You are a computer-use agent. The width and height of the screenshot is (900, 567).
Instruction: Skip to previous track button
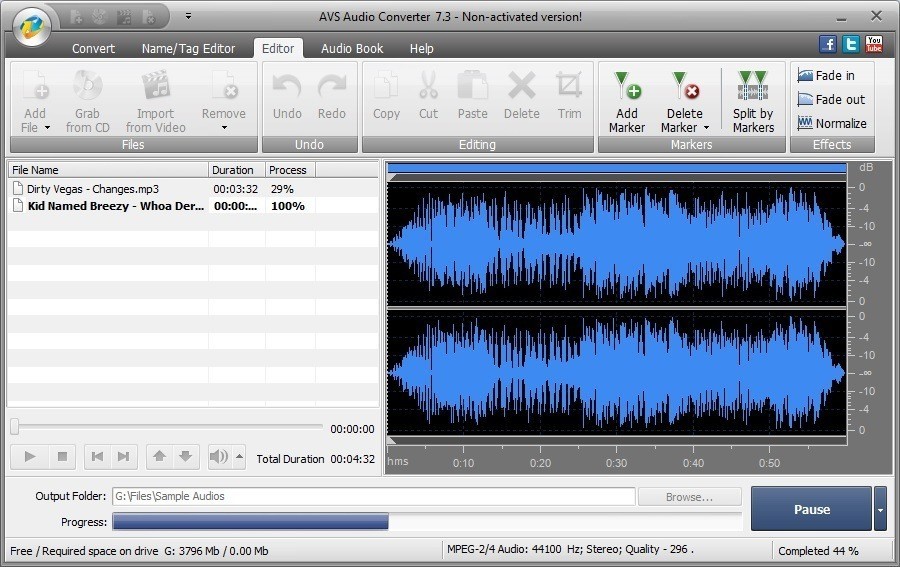coord(97,457)
